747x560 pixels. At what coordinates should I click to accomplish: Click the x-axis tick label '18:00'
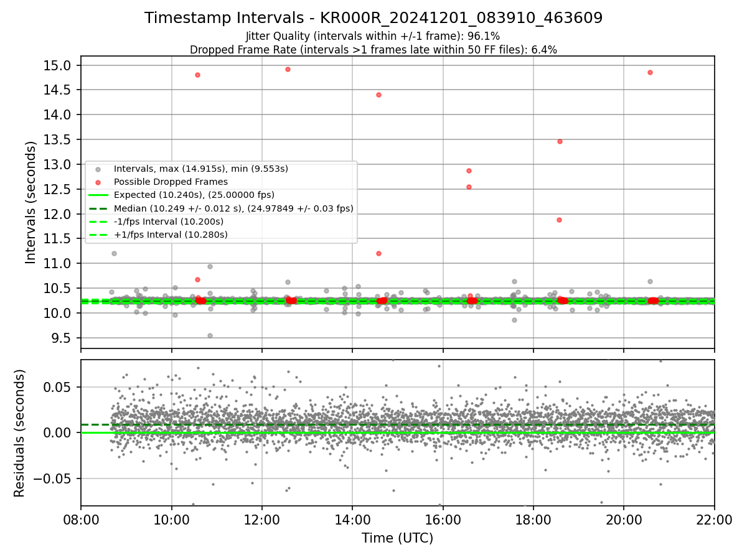533,520
